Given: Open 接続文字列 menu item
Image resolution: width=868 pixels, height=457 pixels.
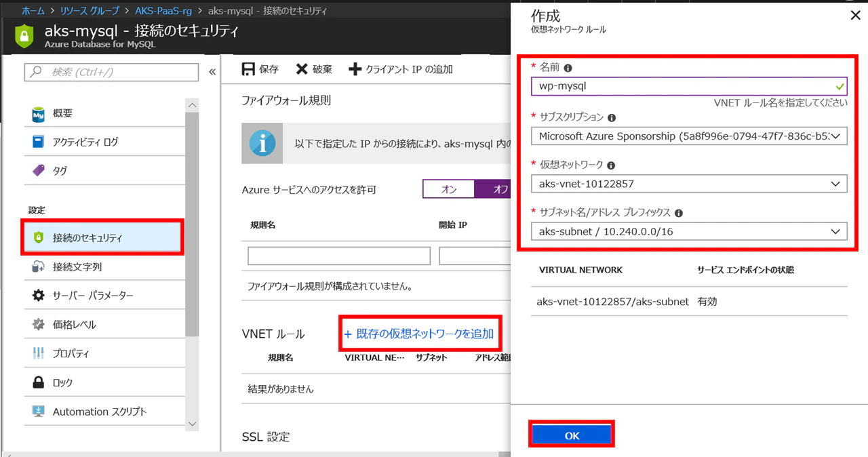Looking at the screenshot, I should [x=104, y=267].
